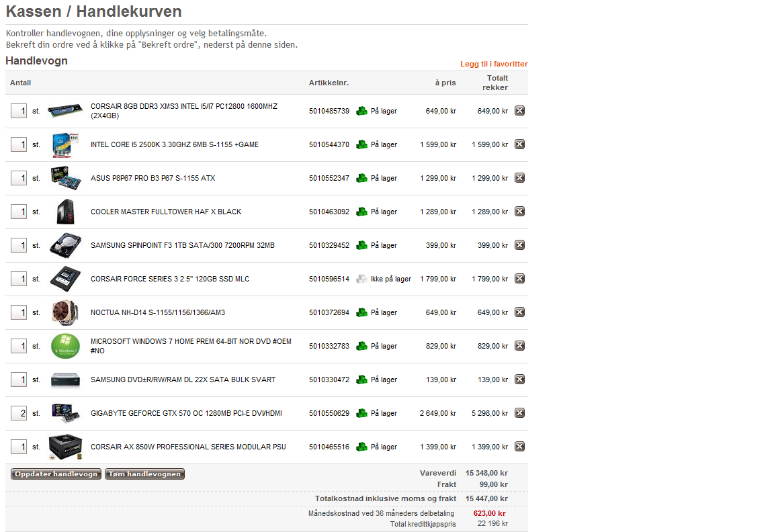The width and height of the screenshot is (774, 532).
Task: Click stock icon for Gigabyte GTX 570
Action: [x=362, y=413]
